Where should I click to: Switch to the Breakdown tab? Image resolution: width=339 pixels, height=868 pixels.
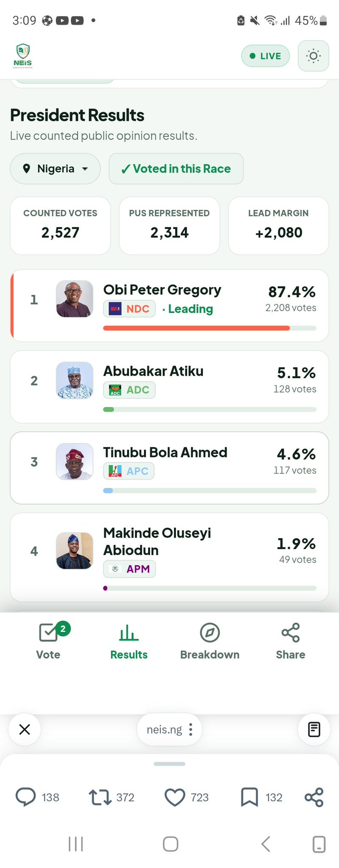tap(210, 641)
